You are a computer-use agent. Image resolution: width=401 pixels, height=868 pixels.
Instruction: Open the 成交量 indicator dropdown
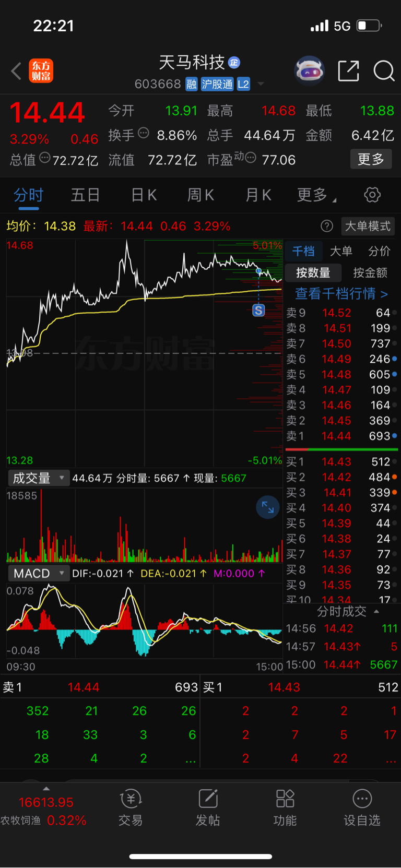[x=38, y=478]
